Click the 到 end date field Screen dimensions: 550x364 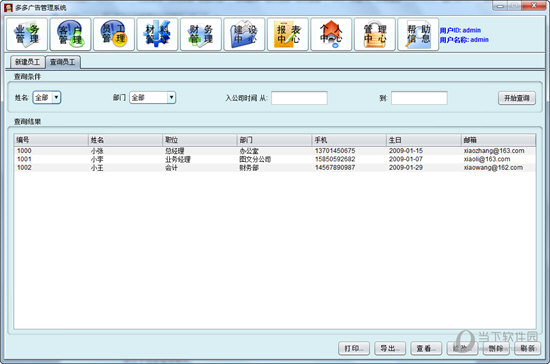pos(419,98)
